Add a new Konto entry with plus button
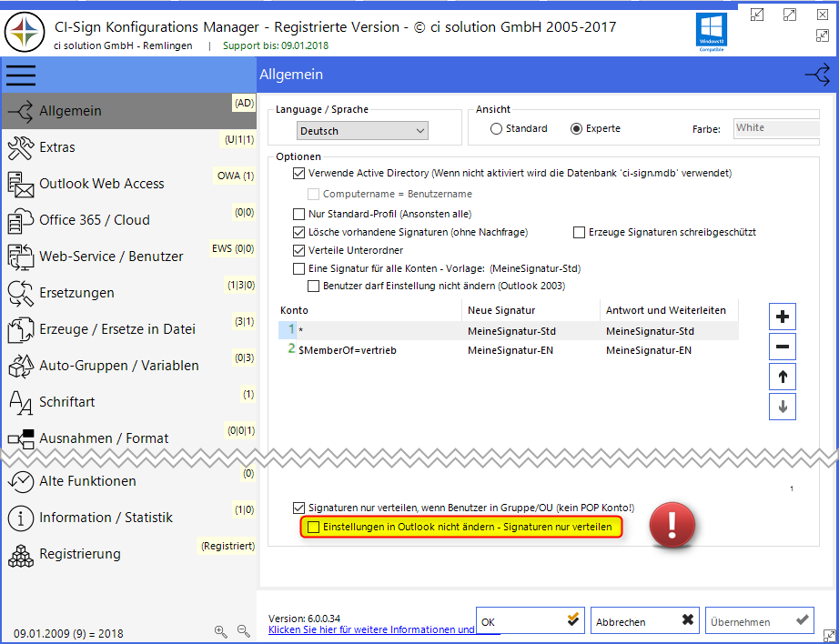Viewport: 839px width, 644px height. pos(782,317)
